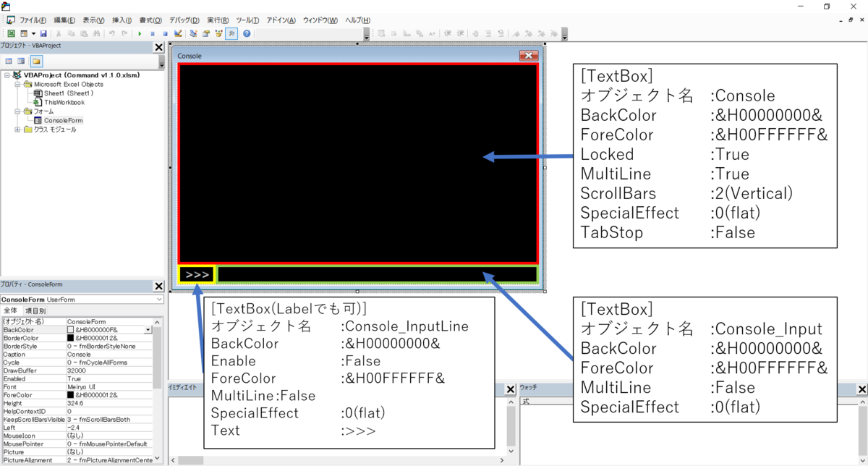The height and width of the screenshot is (466, 868).
Task: Open the デバッグ(D) menu
Action: [x=184, y=20]
